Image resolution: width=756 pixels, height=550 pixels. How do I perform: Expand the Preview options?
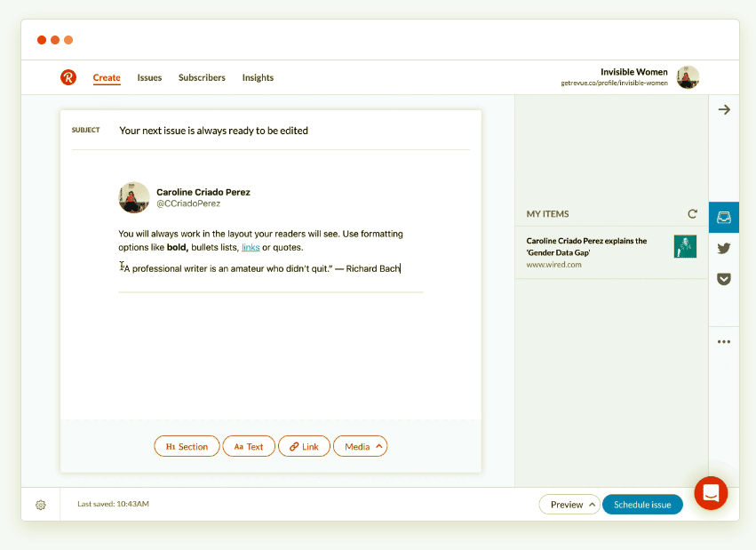(x=569, y=505)
